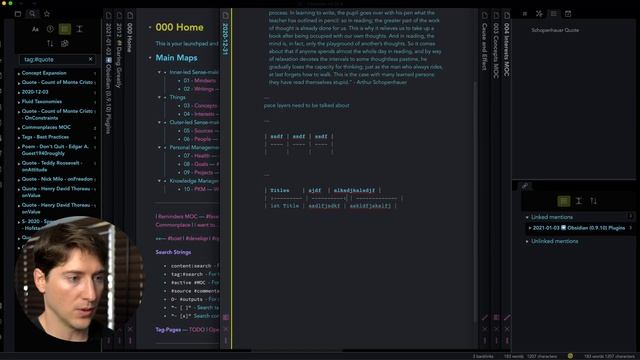Expand Fluid Taxonomies search result
This screenshot has width=640, height=360.
click(x=19, y=102)
